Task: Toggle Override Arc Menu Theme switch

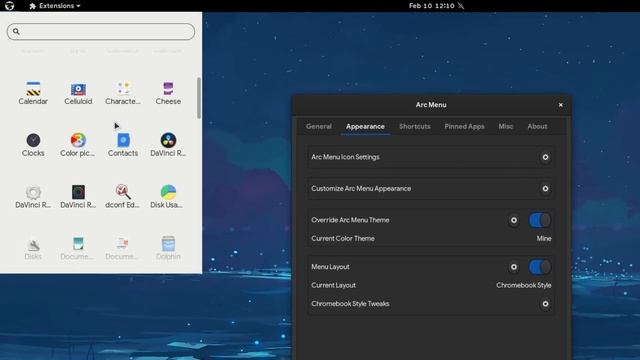Action: coord(540,220)
